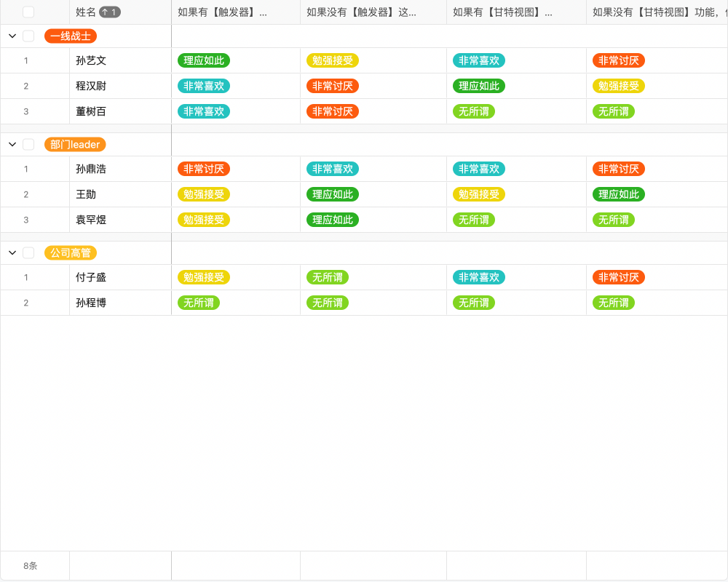Click the 公司高管 yellow group tag
Image resolution: width=728 pixels, height=582 pixels.
(71, 253)
